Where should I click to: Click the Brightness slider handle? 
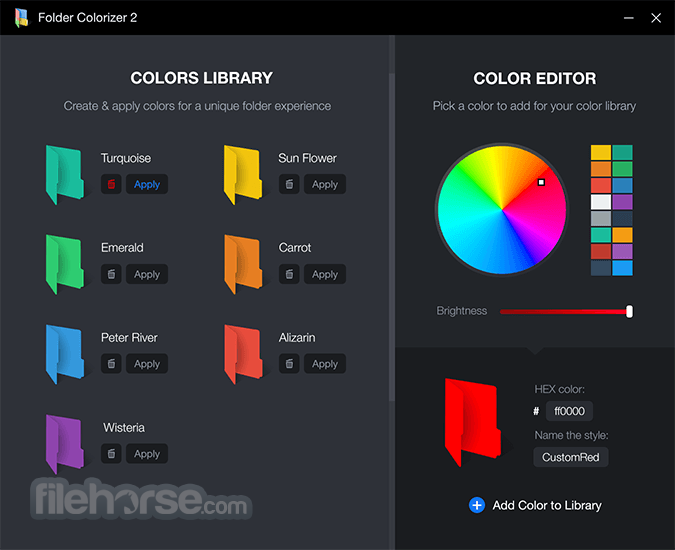coord(629,311)
